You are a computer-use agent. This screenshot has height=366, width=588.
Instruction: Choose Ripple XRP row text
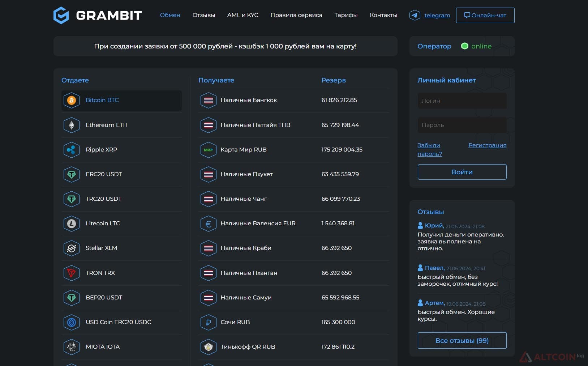point(102,149)
